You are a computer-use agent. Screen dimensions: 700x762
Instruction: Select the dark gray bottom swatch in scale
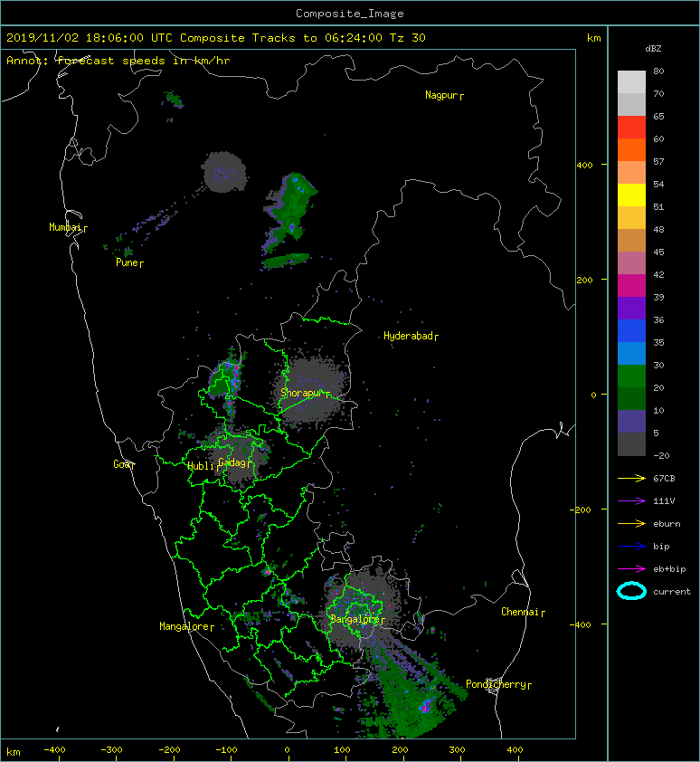(631, 443)
